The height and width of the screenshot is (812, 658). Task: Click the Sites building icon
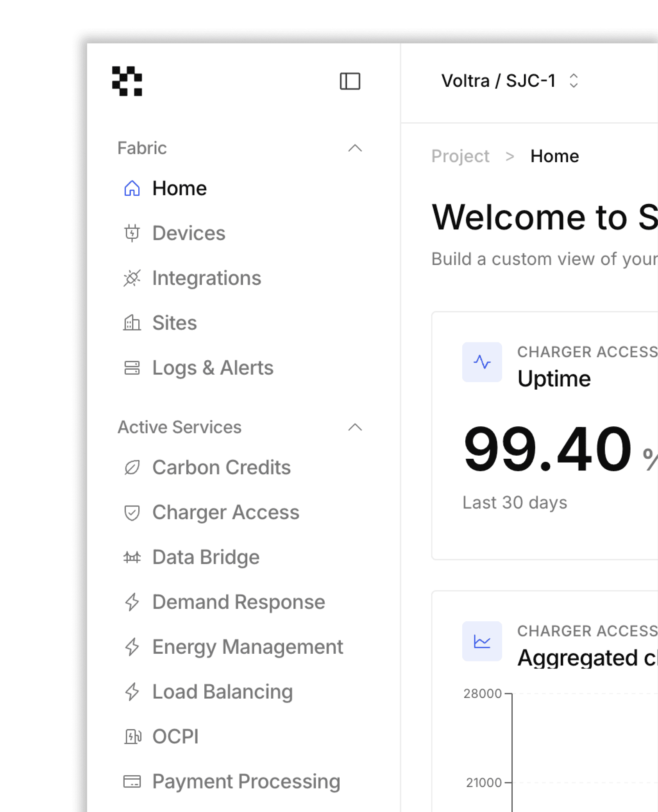pyautogui.click(x=132, y=323)
